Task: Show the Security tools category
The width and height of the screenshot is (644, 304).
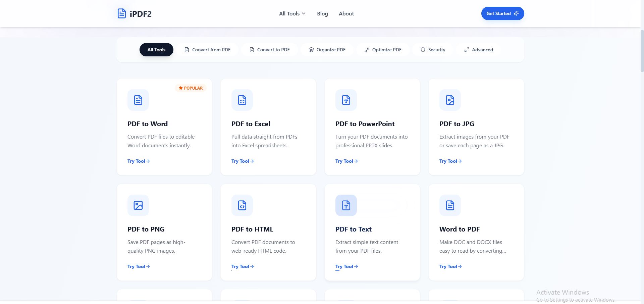Action: [x=433, y=50]
